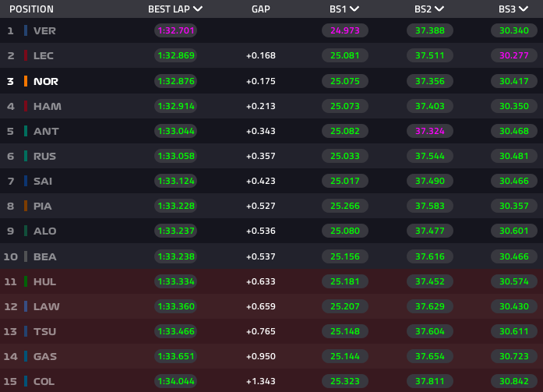Open the BS2 column dropdown chevron
Image resolution: width=543 pixels, height=392 pixels.
pyautogui.click(x=439, y=9)
